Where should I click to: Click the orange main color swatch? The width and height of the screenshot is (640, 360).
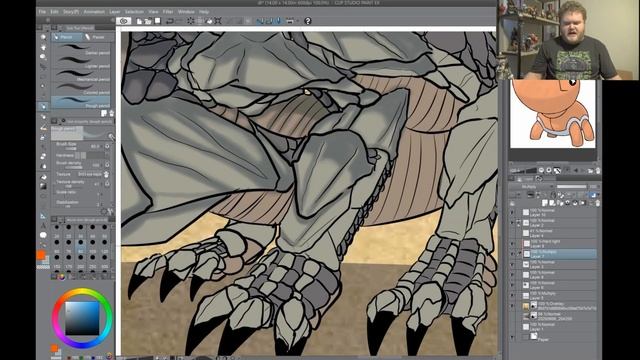pos(41,255)
